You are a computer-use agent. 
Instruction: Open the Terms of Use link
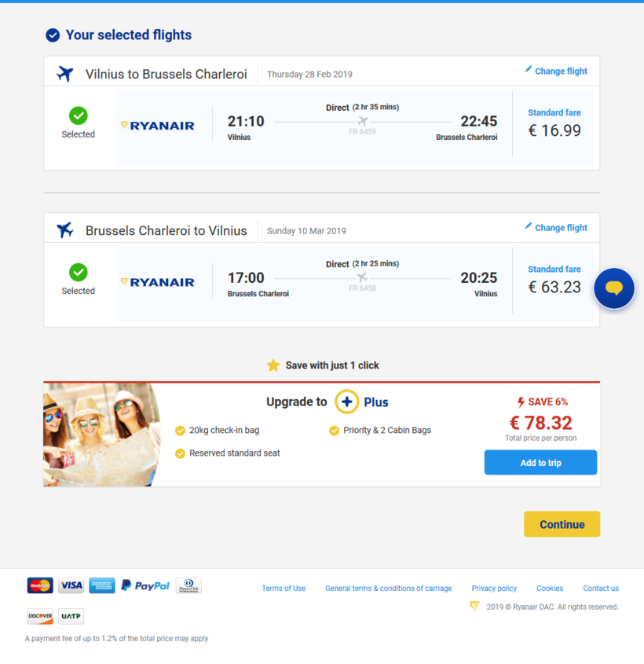point(284,589)
